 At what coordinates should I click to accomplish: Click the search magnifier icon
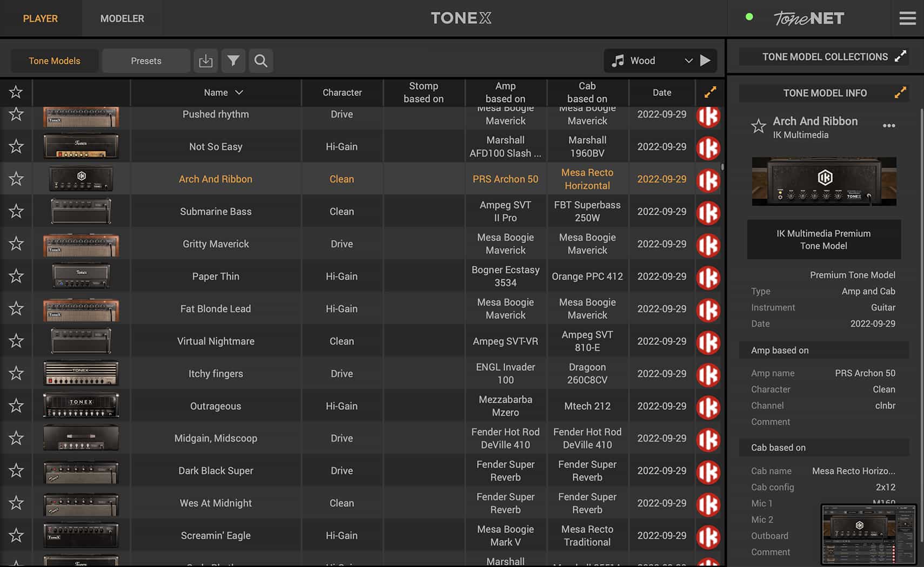point(260,60)
